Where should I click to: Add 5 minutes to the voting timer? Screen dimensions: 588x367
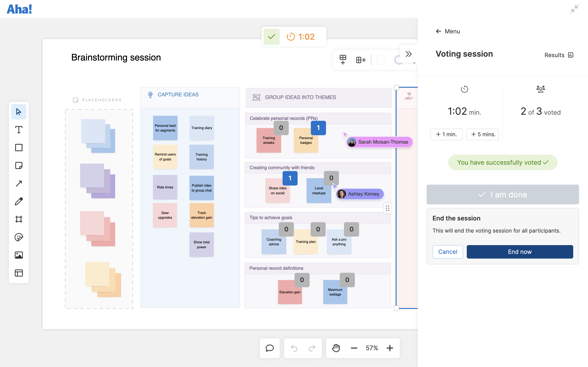pyautogui.click(x=482, y=134)
